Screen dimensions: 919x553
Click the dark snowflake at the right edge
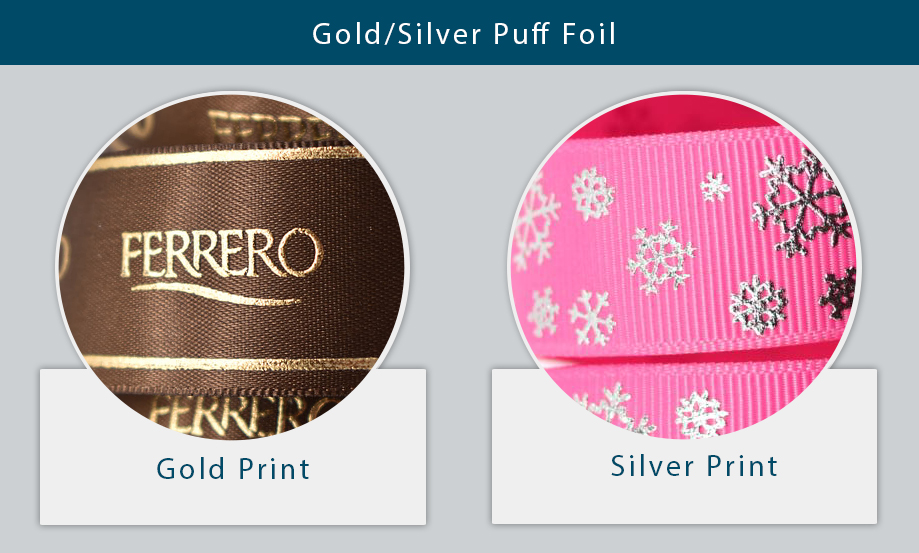tap(839, 294)
